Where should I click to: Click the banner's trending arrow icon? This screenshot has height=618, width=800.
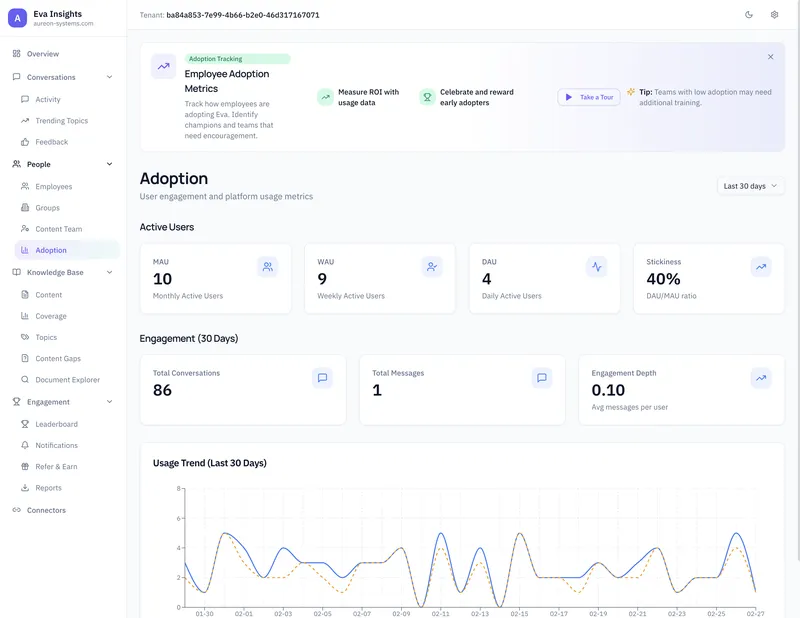click(164, 66)
